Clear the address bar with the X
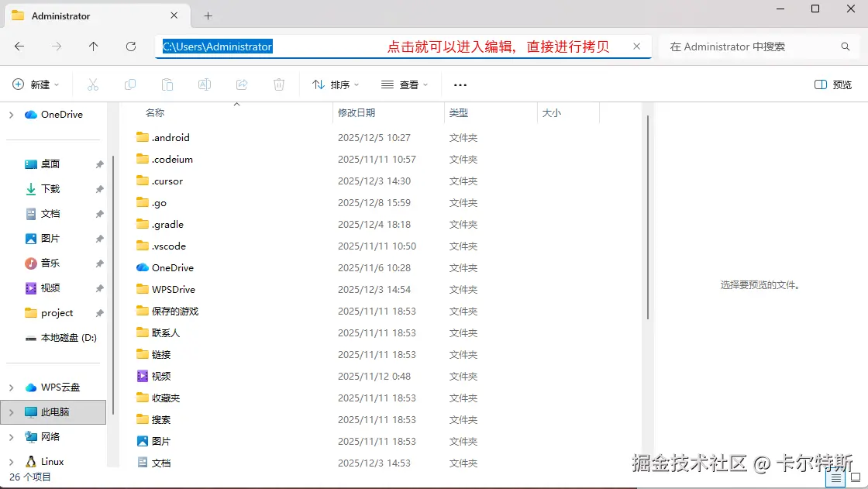This screenshot has height=489, width=868. (636, 46)
